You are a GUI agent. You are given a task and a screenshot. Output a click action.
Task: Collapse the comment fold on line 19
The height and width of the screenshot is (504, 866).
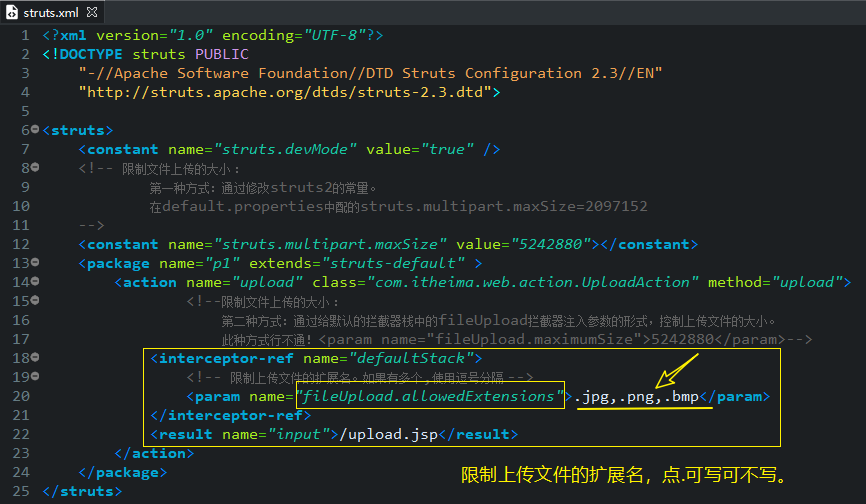(x=35, y=376)
